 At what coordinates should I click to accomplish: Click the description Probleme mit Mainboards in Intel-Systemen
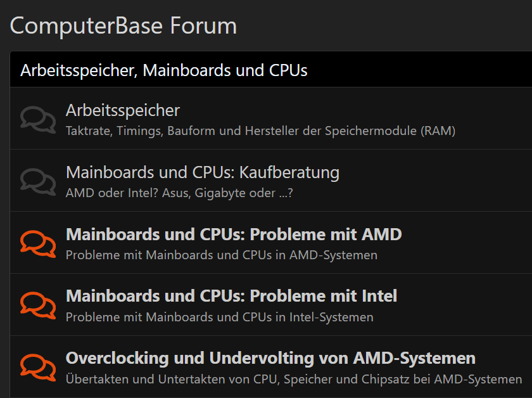(220, 317)
